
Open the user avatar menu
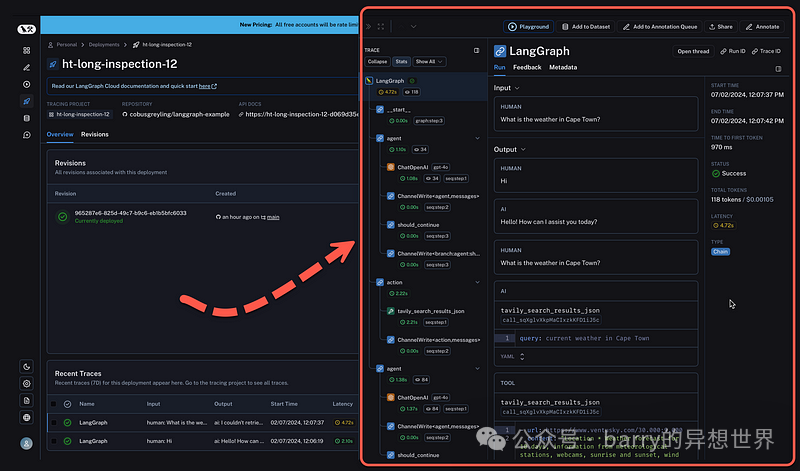click(x=27, y=443)
